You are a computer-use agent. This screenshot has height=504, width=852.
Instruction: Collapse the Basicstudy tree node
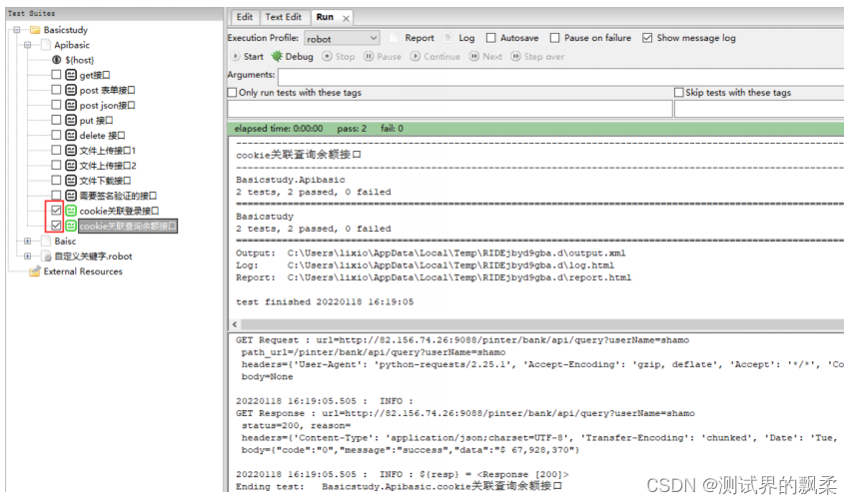point(17,30)
